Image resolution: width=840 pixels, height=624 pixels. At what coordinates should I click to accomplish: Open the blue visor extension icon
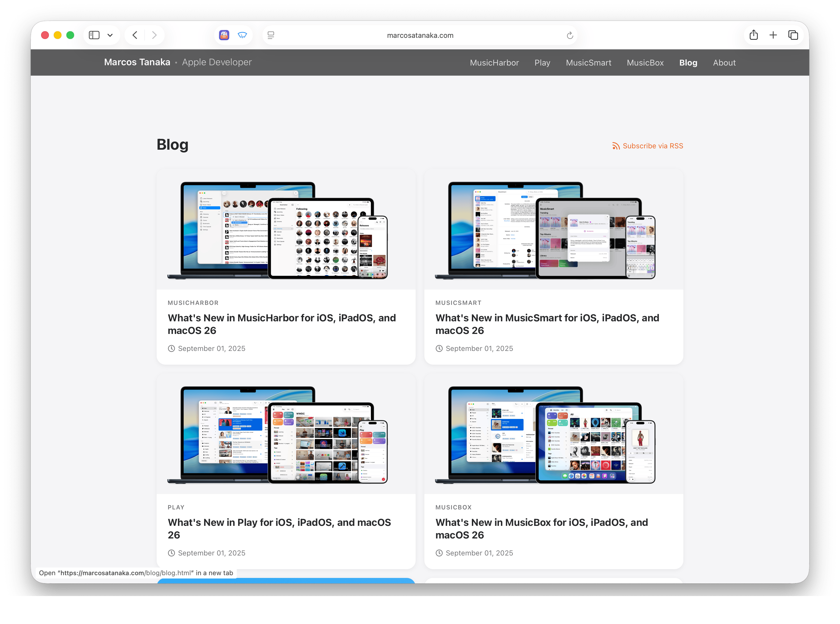(242, 35)
